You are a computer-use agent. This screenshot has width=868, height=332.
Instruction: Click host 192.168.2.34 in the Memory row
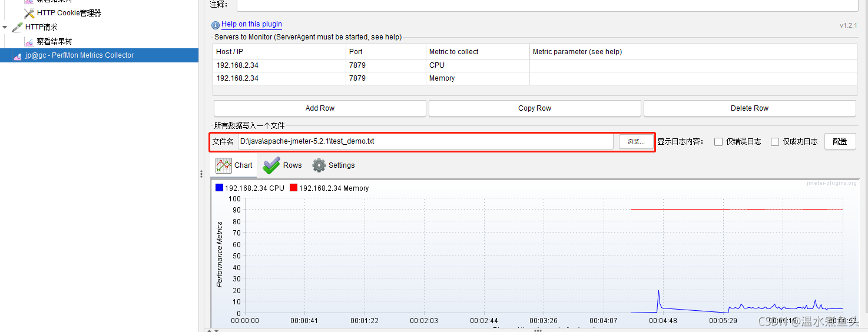(279, 78)
